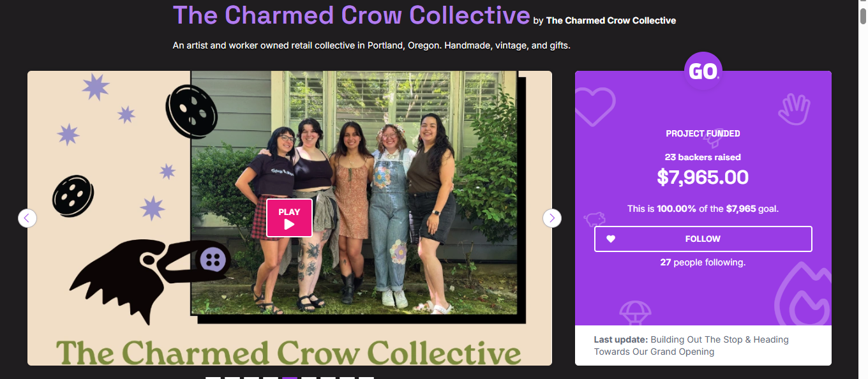Advance to the next carousel slide
868x379 pixels.
tap(552, 218)
